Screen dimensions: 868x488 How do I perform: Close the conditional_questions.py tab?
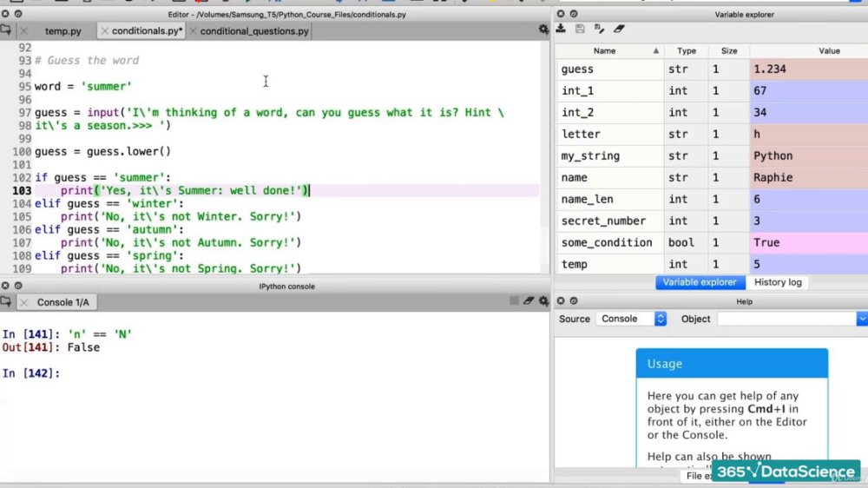coord(193,31)
